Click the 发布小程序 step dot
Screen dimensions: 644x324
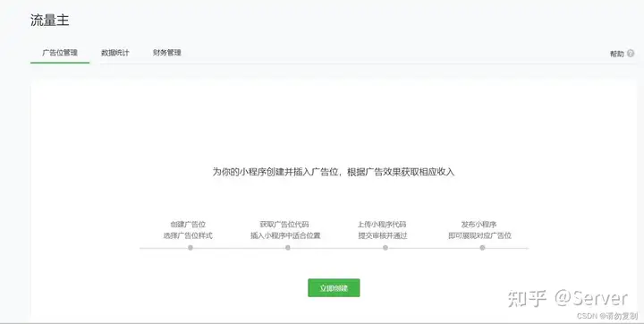coord(482,248)
